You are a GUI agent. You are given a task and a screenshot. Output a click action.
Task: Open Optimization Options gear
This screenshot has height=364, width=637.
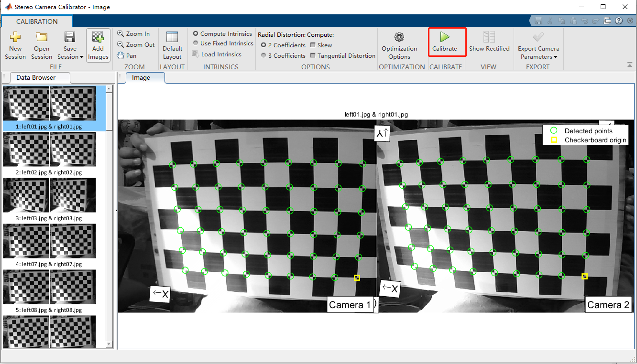point(399,37)
